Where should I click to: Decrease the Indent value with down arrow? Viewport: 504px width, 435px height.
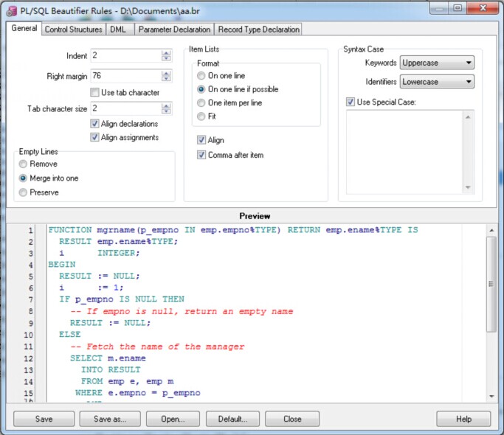(x=166, y=58)
